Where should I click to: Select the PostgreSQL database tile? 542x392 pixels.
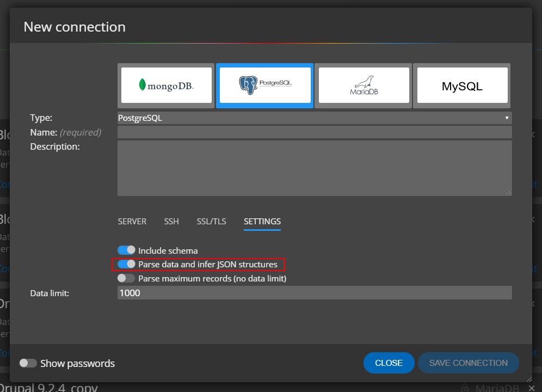pos(265,85)
